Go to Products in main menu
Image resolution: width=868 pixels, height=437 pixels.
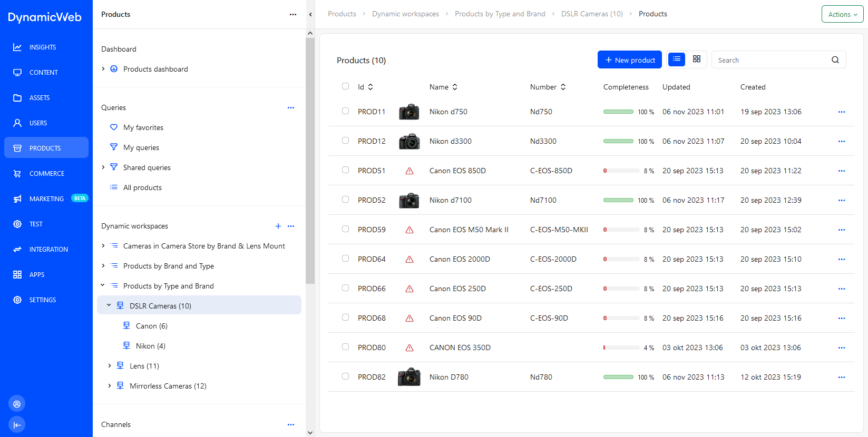(46, 147)
